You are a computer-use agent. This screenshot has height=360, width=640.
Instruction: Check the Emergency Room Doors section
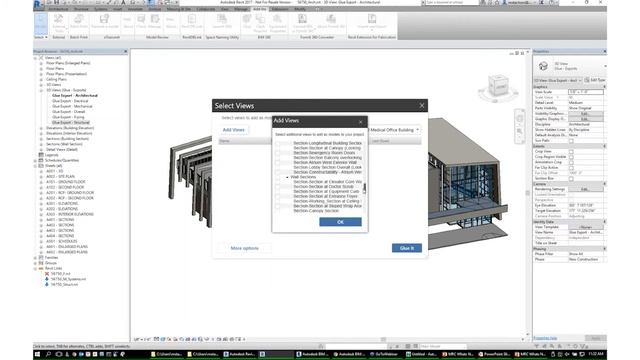(x=278, y=153)
